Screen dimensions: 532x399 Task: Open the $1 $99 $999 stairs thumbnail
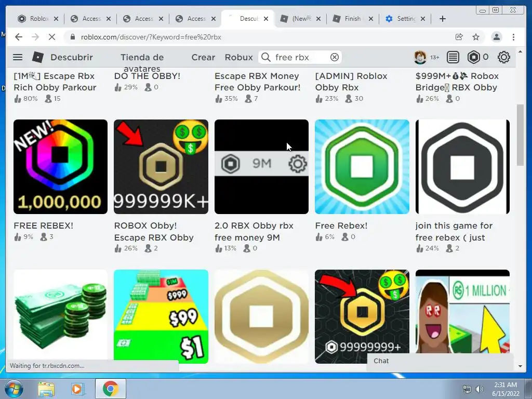[x=161, y=316]
